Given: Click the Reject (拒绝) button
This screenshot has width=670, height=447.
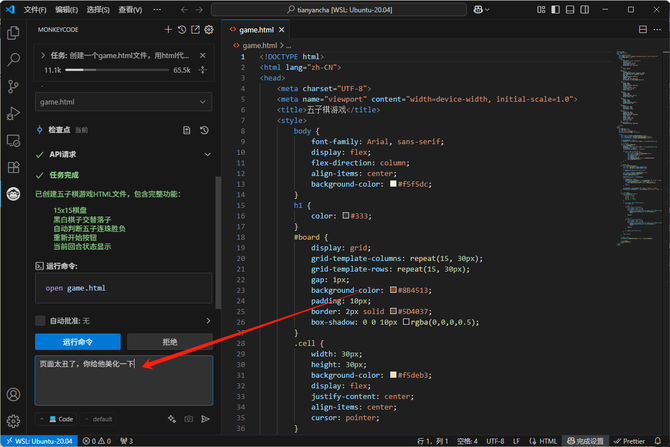Looking at the screenshot, I should coord(169,341).
